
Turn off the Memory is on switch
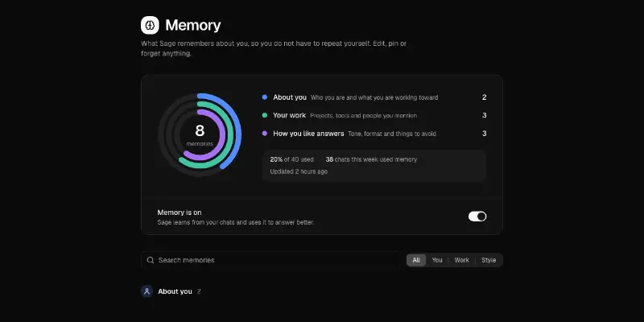tap(477, 217)
